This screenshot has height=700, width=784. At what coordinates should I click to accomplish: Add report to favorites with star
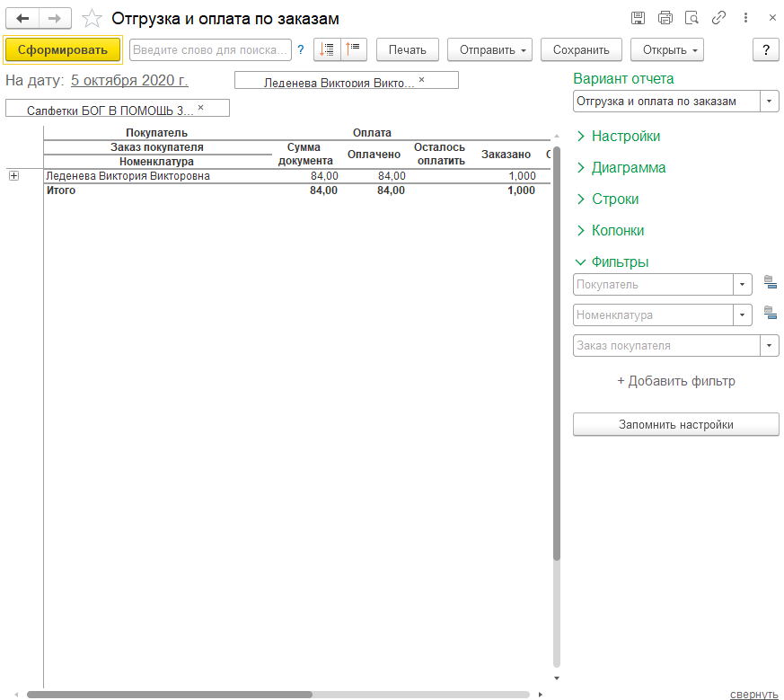click(91, 18)
